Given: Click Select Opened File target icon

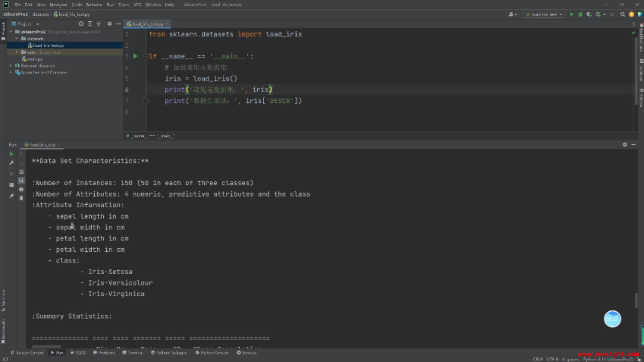Looking at the screenshot, I should [x=81, y=24].
